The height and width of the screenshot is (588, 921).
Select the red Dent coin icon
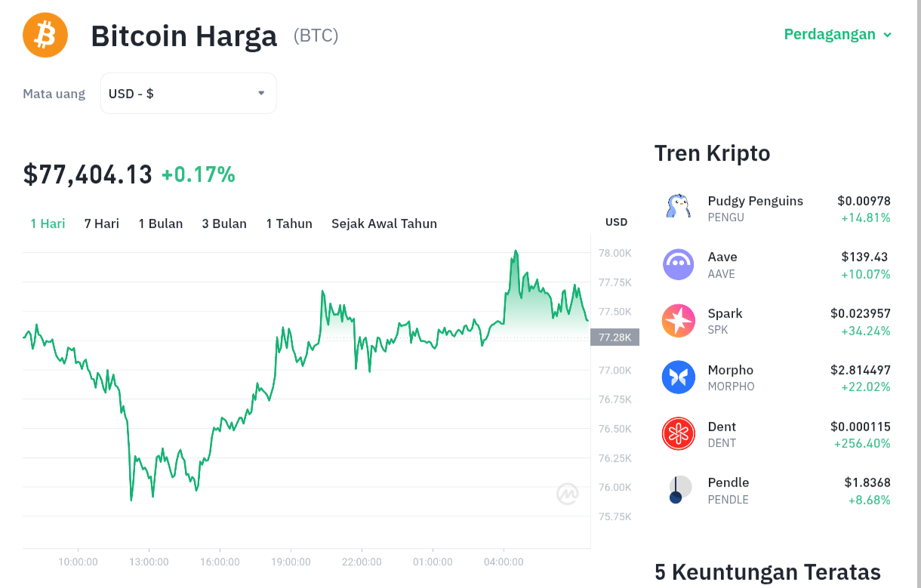(x=678, y=434)
